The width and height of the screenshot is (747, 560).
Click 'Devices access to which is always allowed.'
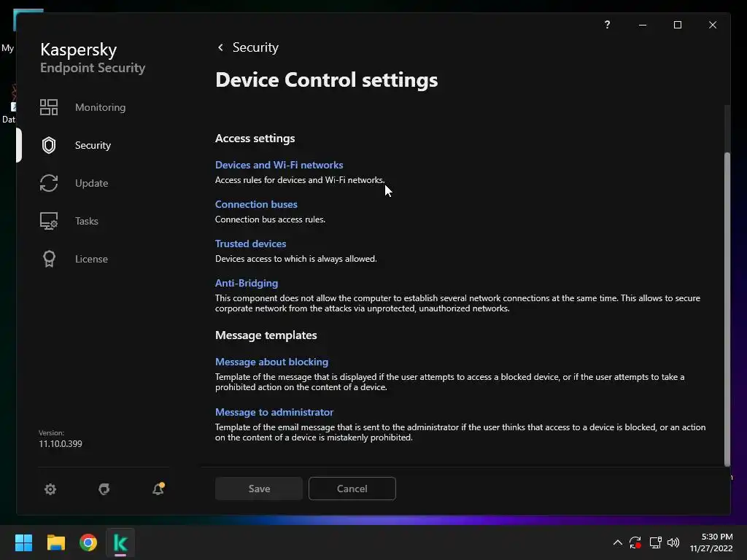pyautogui.click(x=296, y=259)
